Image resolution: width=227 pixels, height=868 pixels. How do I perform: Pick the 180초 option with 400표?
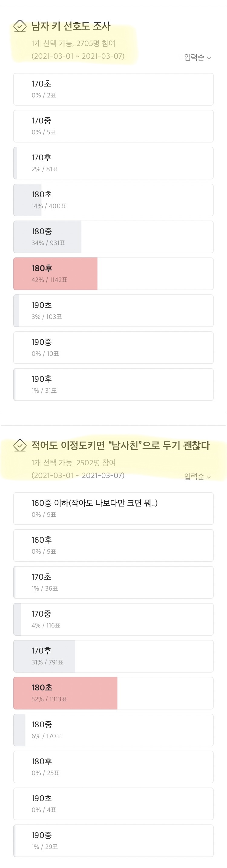coord(113,200)
